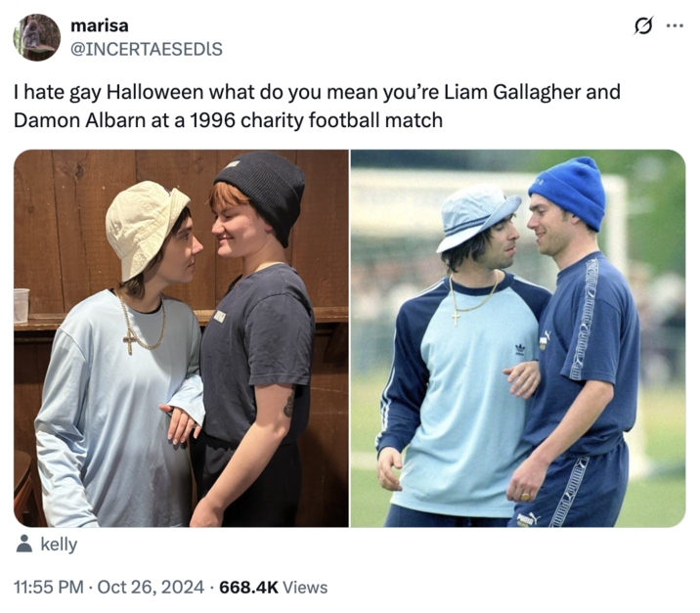Click the Puma logo on navy shorts
The height and width of the screenshot is (613, 700).
click(x=529, y=519)
